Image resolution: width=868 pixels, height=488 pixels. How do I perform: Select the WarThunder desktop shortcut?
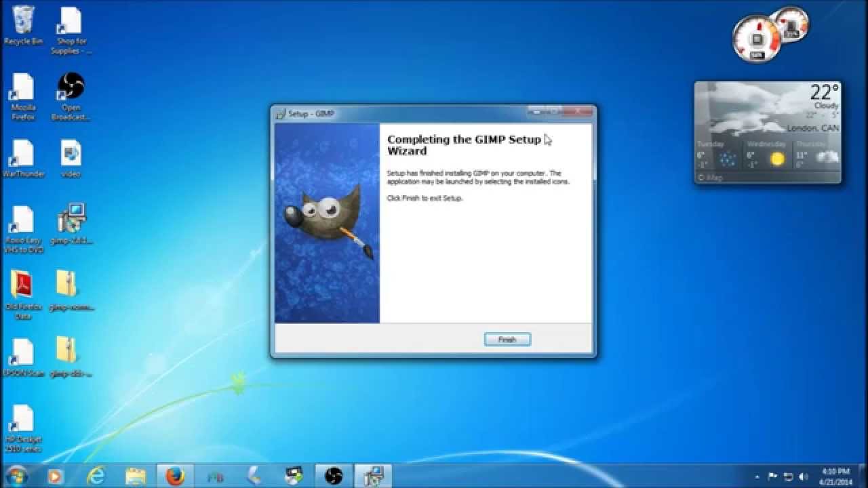23,159
